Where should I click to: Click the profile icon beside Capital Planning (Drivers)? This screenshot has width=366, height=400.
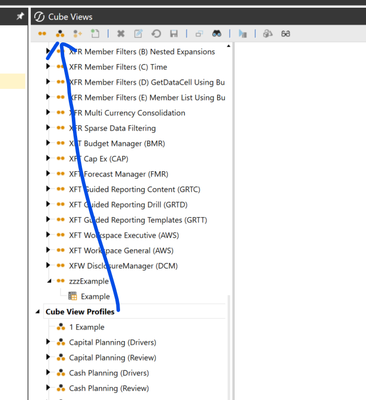pyautogui.click(x=61, y=342)
